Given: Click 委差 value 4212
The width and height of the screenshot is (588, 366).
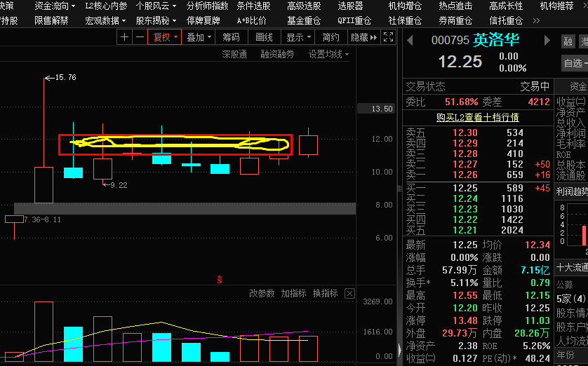Looking at the screenshot, I should [x=538, y=102].
